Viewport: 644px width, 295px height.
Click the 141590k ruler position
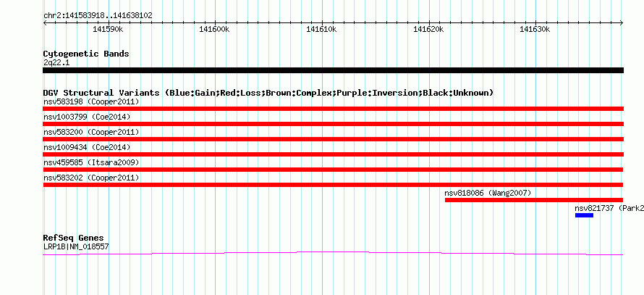[x=109, y=29]
